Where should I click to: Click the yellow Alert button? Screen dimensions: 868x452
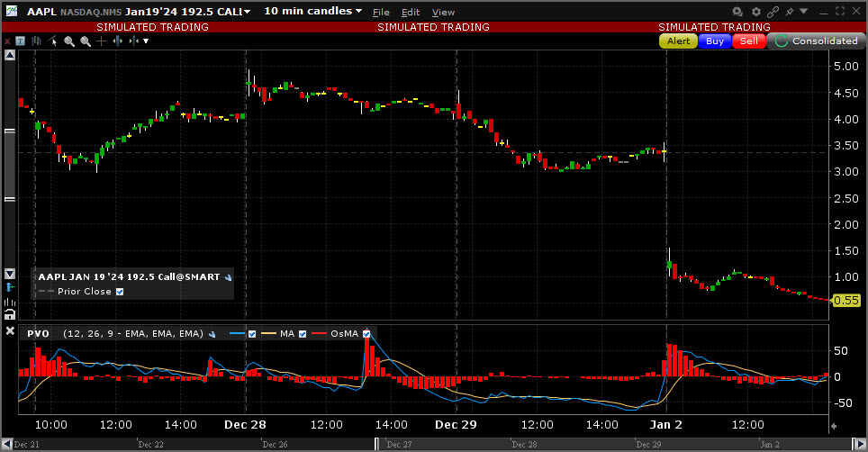[678, 41]
